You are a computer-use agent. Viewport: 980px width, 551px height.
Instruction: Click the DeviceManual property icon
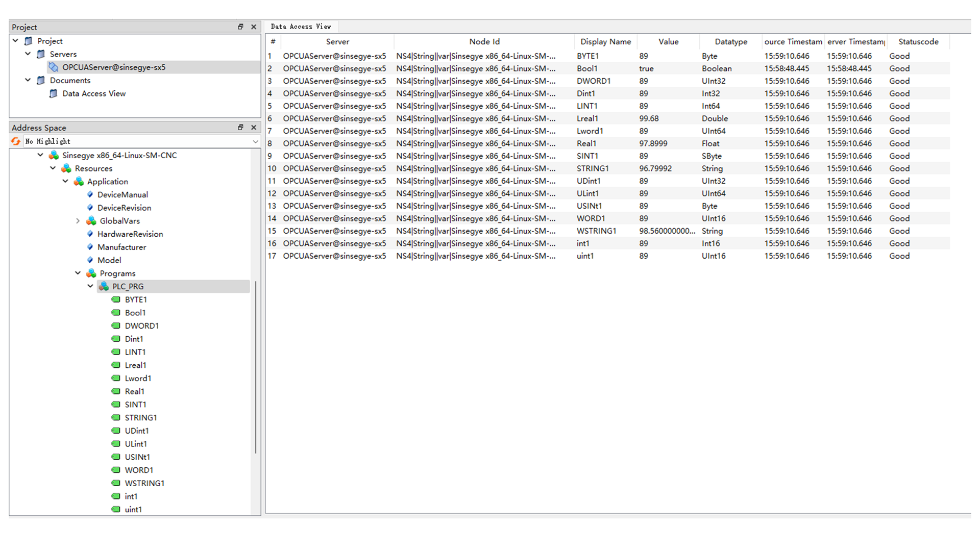coord(90,194)
